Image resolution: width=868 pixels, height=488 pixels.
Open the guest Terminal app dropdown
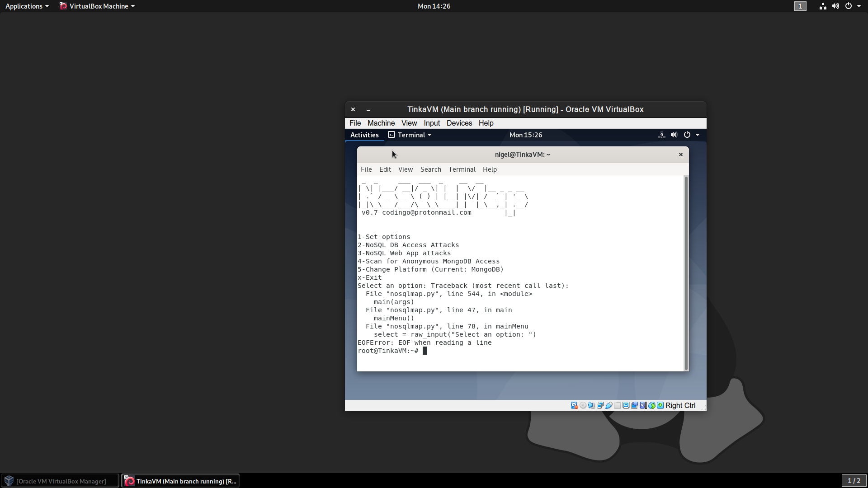(410, 135)
